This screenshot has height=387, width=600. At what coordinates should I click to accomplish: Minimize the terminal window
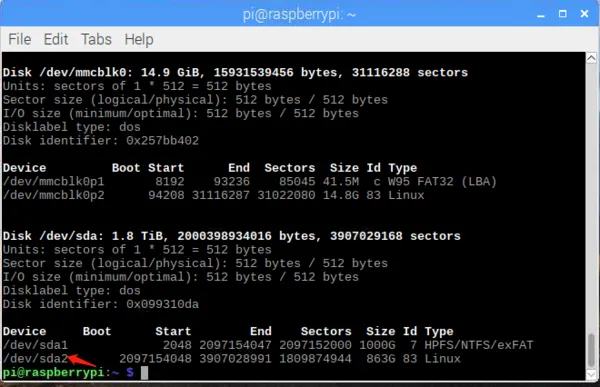pos(541,15)
